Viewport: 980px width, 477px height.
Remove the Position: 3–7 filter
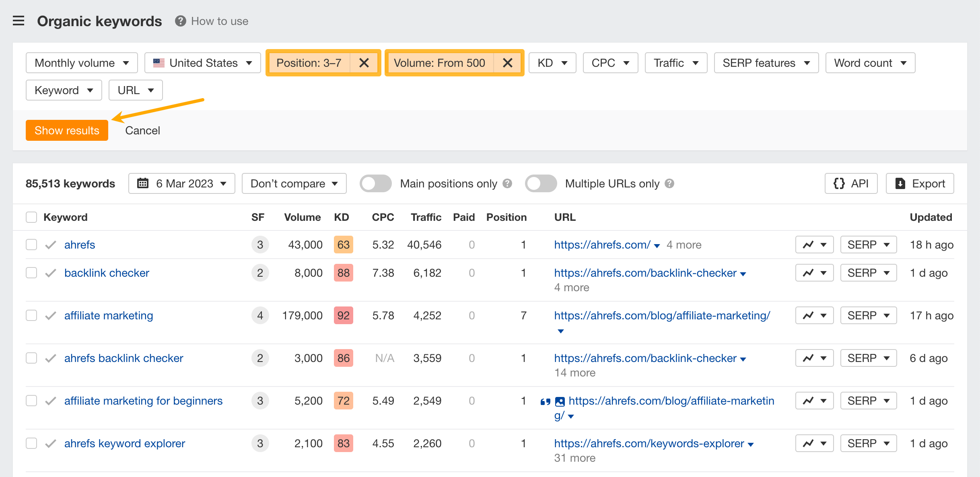point(364,63)
